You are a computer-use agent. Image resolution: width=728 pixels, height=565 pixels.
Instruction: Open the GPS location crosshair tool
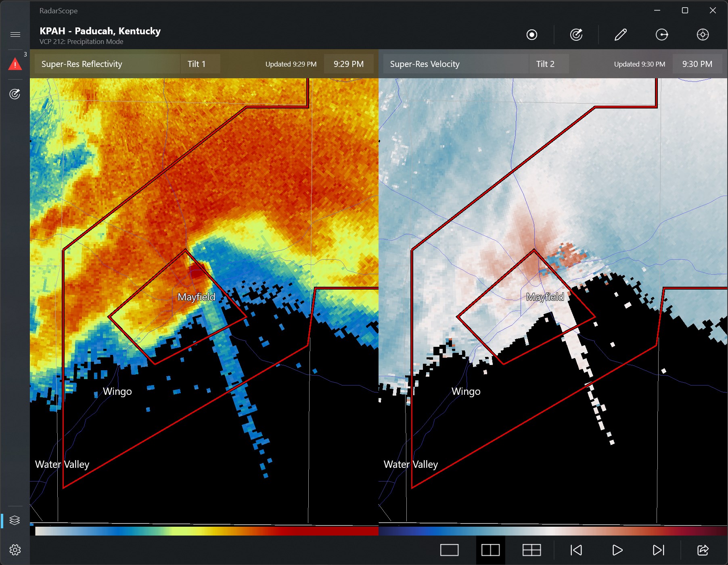(703, 35)
